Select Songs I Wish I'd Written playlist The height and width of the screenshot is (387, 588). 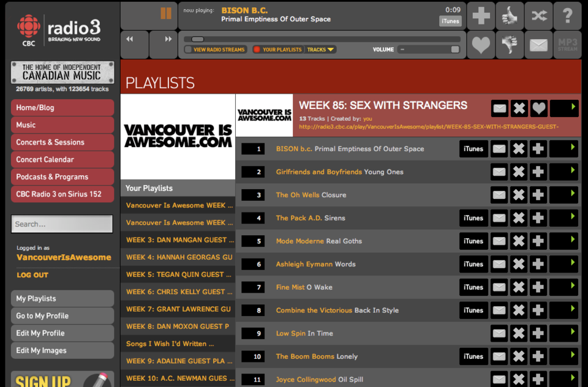[x=178, y=344]
